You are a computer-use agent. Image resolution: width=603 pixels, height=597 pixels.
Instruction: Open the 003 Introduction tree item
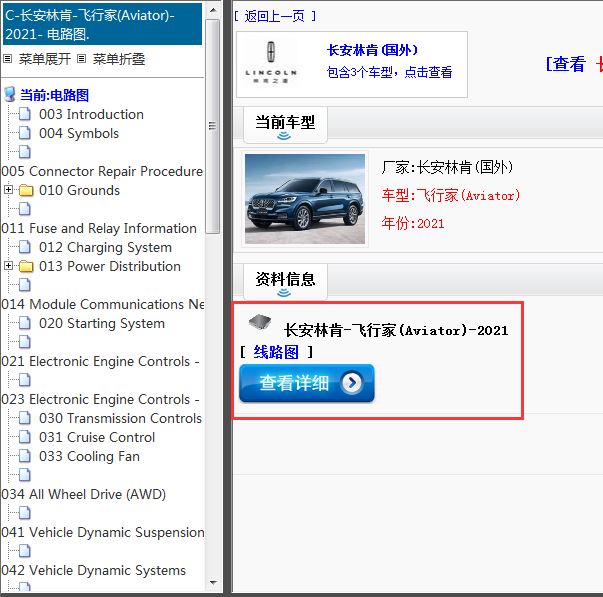91,114
